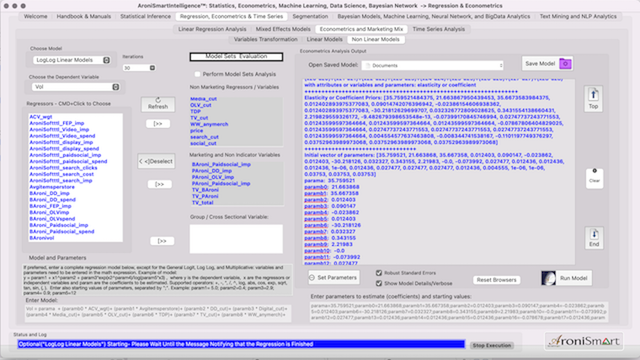640x360 pixels.
Task: Click the AroniSmart logo at bottom right
Action: click(584, 341)
